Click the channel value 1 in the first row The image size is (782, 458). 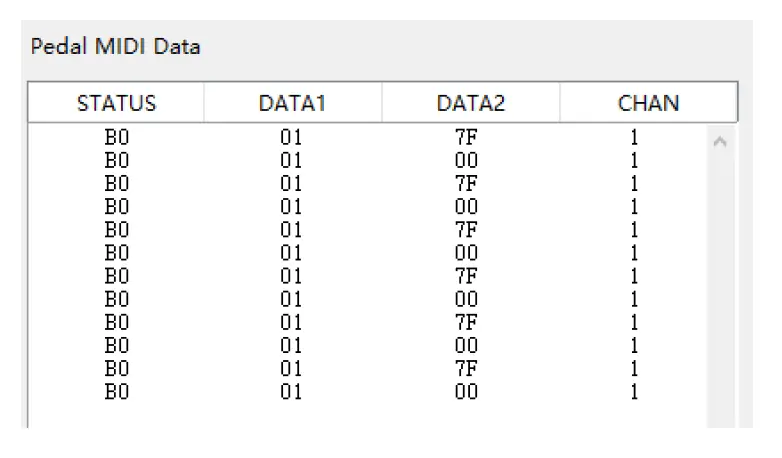point(634,138)
